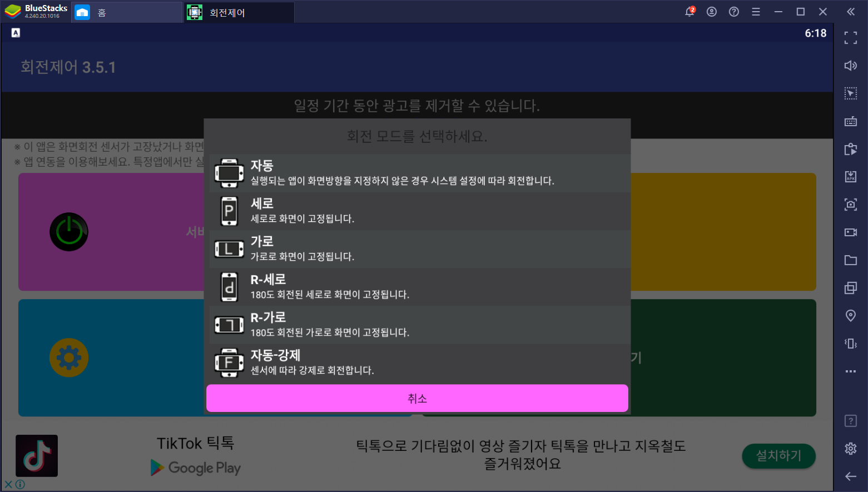The width and height of the screenshot is (868, 492).
Task: Click the ad removal banner text
Action: tap(417, 106)
